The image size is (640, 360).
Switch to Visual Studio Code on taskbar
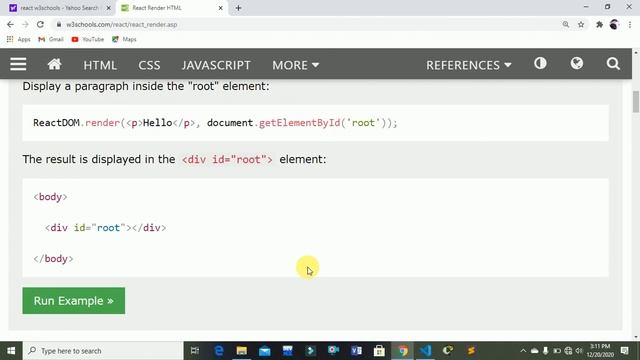[x=425, y=351]
